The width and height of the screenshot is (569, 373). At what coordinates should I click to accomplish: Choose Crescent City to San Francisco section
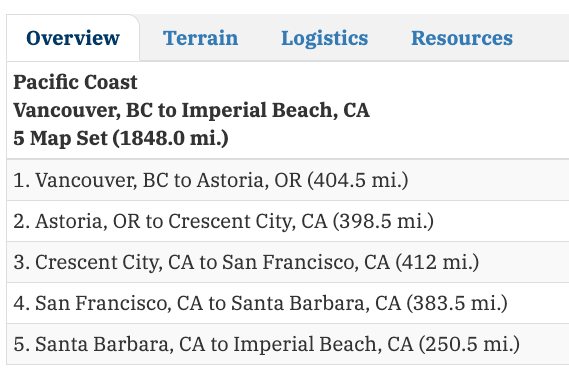pyautogui.click(x=288, y=262)
